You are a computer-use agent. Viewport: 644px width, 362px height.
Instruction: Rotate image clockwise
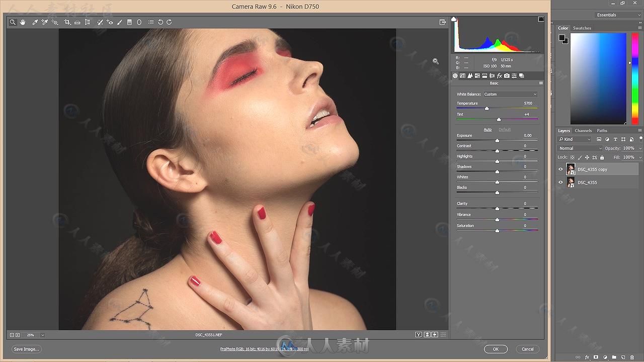tap(169, 22)
